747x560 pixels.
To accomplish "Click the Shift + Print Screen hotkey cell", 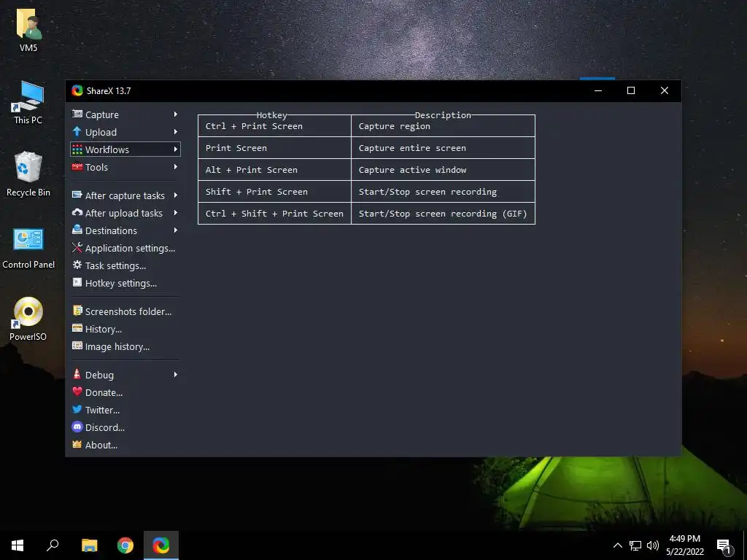I will tap(274, 192).
